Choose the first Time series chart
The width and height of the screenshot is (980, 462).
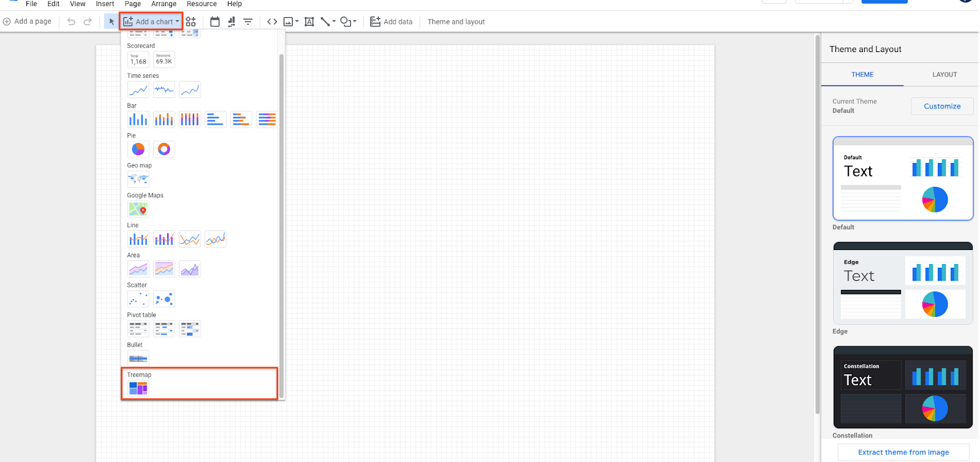pos(138,90)
